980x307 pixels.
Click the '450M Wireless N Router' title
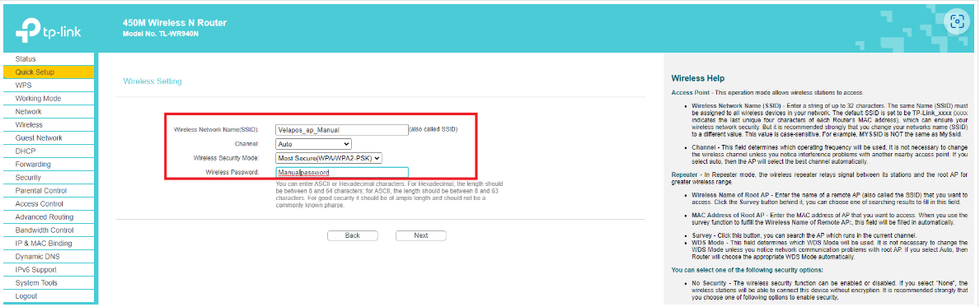click(x=175, y=23)
